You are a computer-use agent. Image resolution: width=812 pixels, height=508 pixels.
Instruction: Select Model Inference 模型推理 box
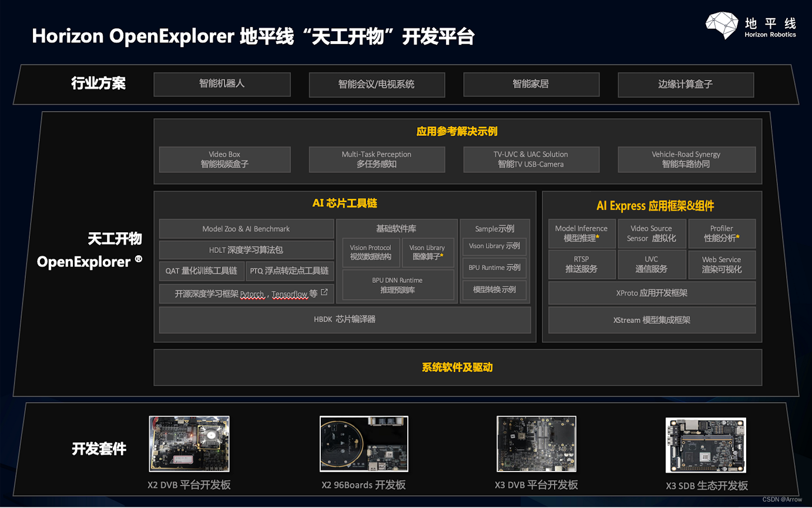click(582, 233)
